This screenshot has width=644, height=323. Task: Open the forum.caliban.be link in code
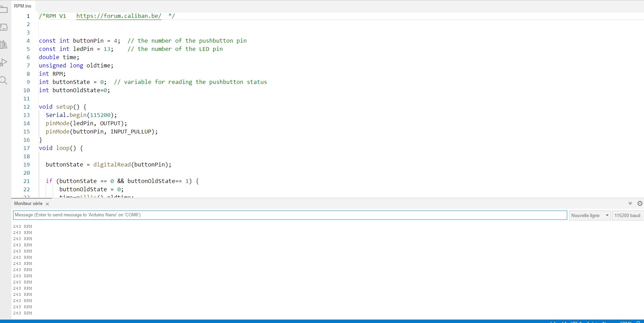point(119,16)
